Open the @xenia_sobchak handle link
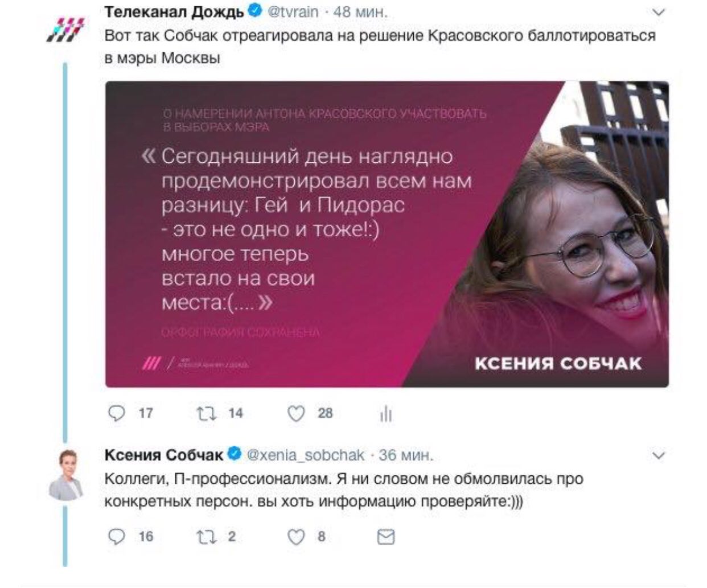 click(x=305, y=455)
